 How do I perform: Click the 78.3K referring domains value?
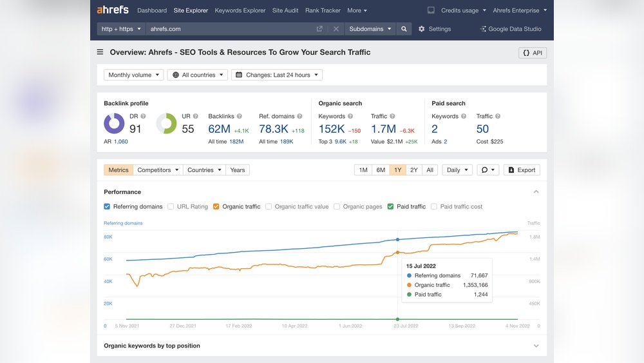coord(274,129)
